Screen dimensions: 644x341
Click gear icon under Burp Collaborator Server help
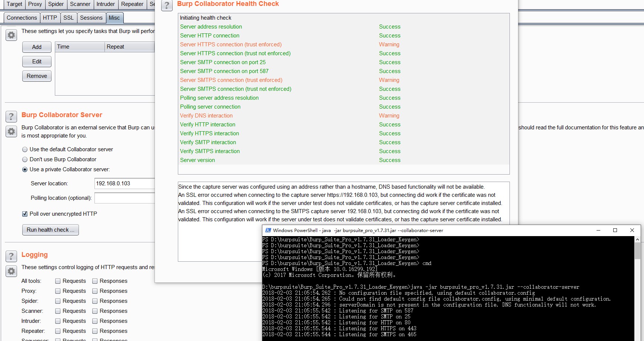coord(11,132)
